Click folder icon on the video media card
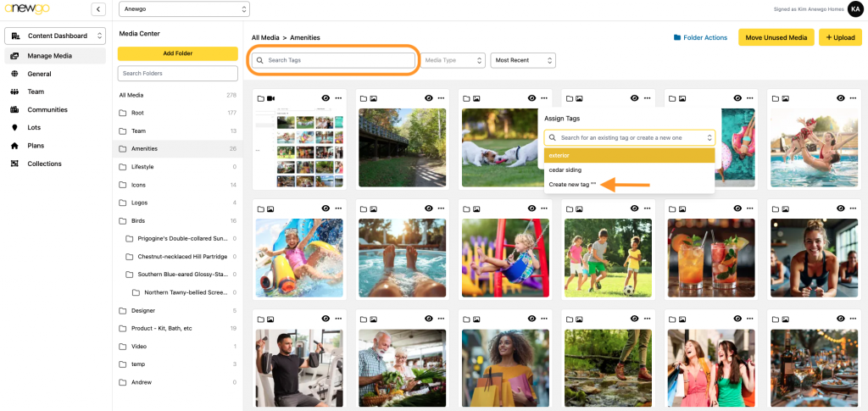 (x=260, y=98)
